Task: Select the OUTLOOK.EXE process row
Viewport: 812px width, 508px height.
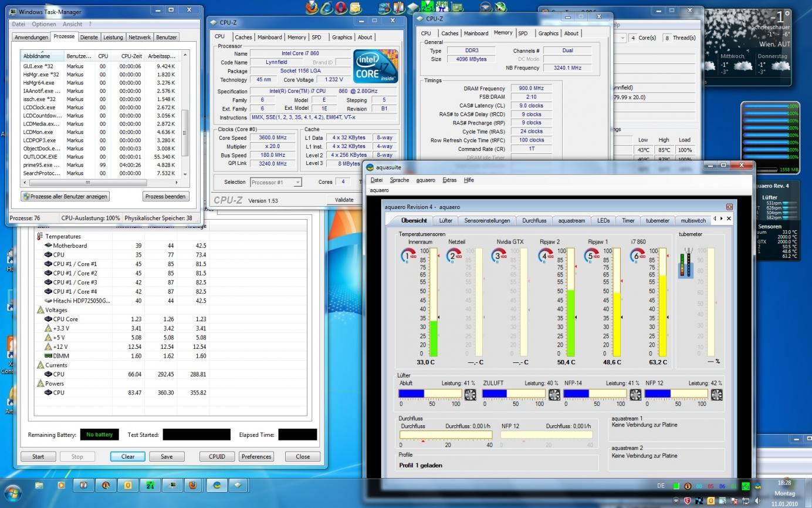Action: [101, 157]
